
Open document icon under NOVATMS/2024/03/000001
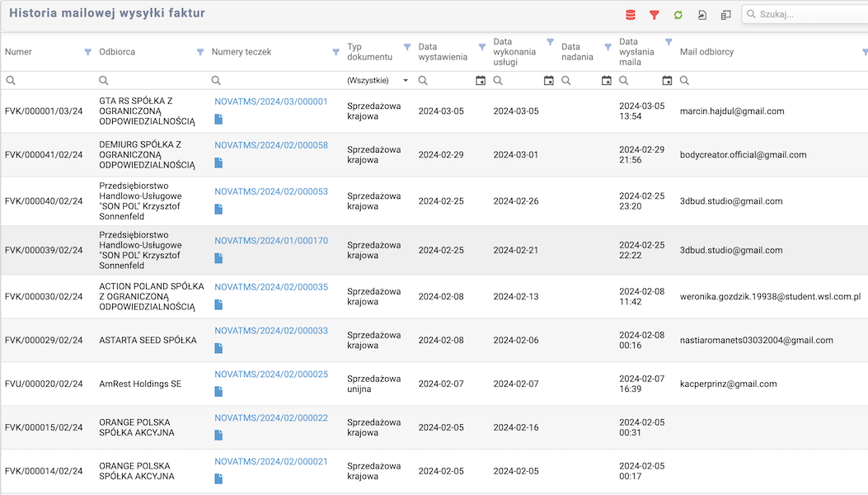tap(218, 119)
